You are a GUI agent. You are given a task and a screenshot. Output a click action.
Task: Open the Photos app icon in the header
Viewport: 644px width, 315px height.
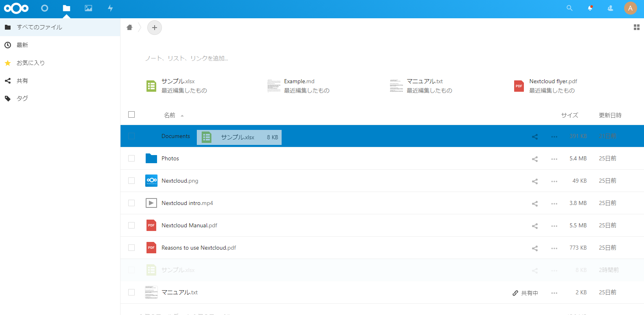(88, 8)
